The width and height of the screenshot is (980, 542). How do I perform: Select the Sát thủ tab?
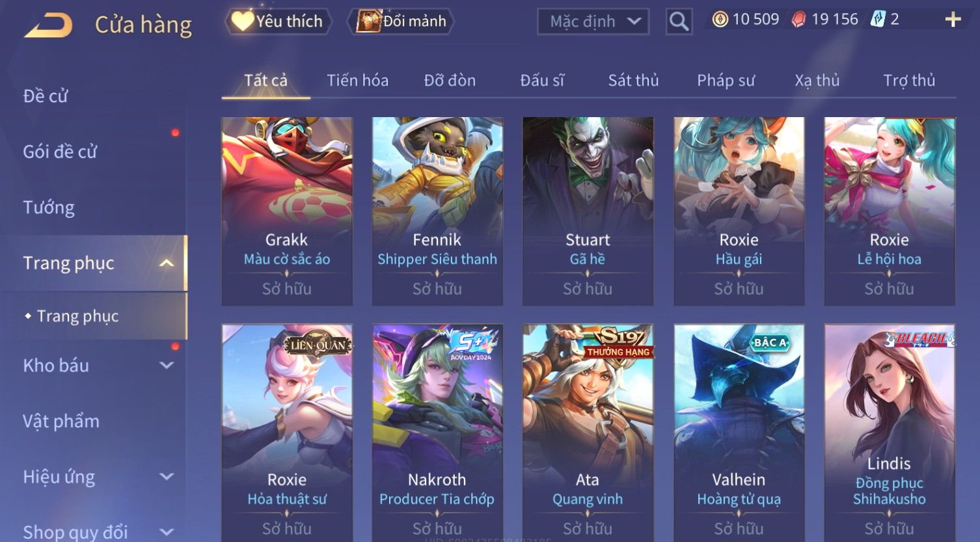[x=633, y=81]
